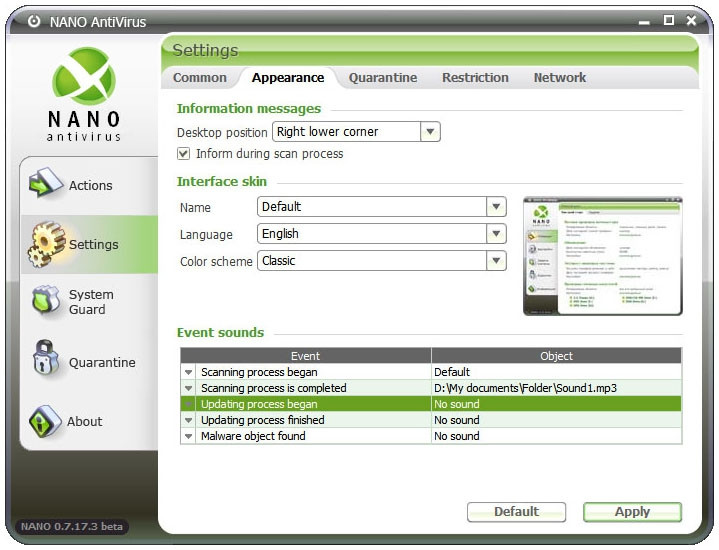Viewport: 719px width, 550px height.
Task: Click the NANO antivirus logo
Action: click(x=84, y=94)
